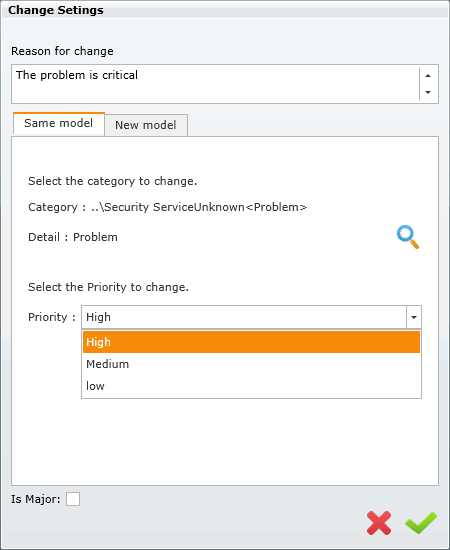Click the reason text area up arrow

pos(428,75)
